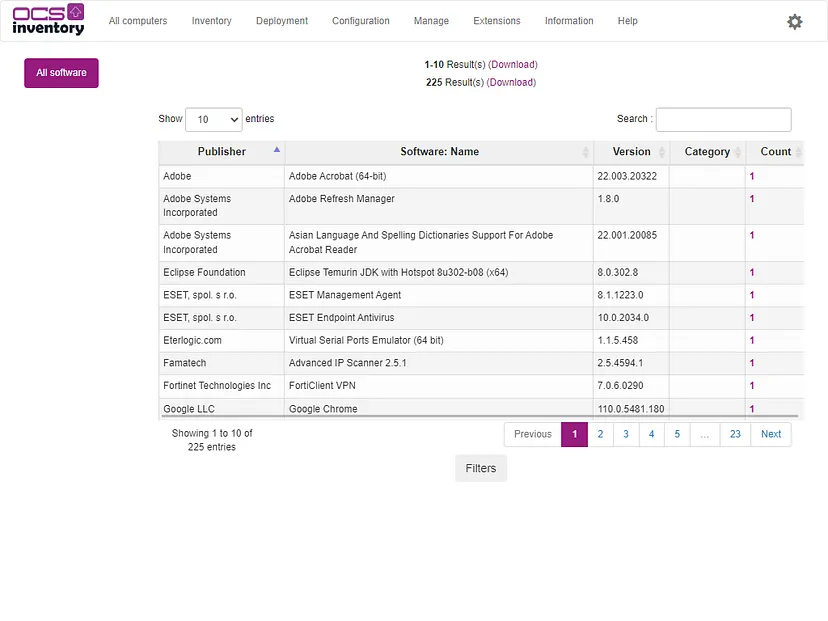Image resolution: width=828 pixels, height=621 pixels.
Task: Open count link for FortiClient VPN
Action: pyautogui.click(x=752, y=386)
